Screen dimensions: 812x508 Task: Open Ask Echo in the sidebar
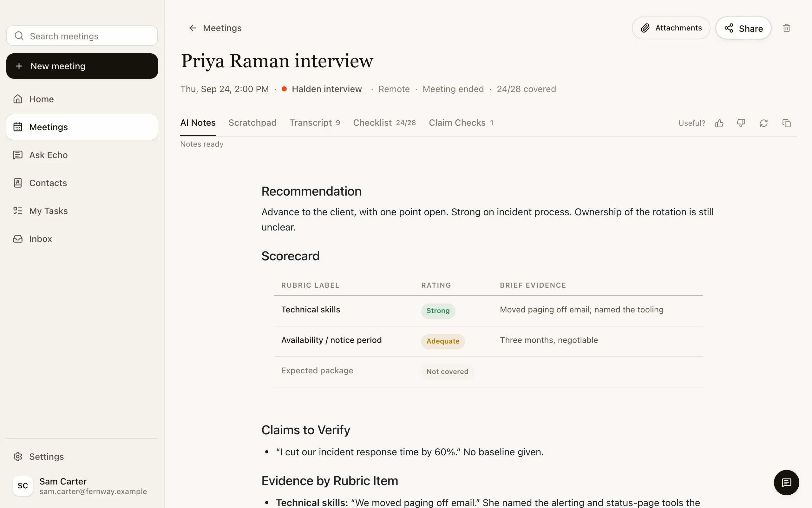point(82,155)
